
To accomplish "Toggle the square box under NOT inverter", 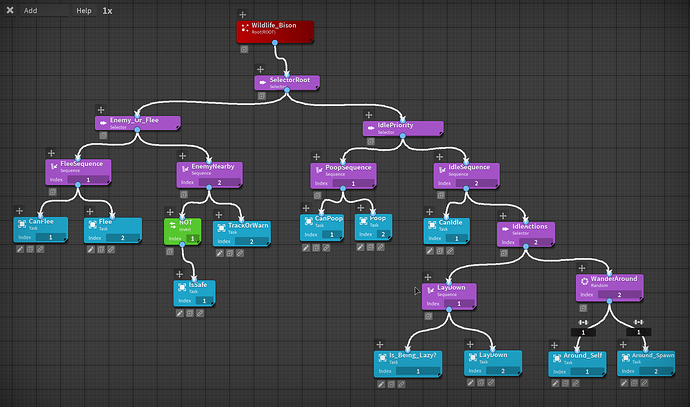I will point(170,252).
